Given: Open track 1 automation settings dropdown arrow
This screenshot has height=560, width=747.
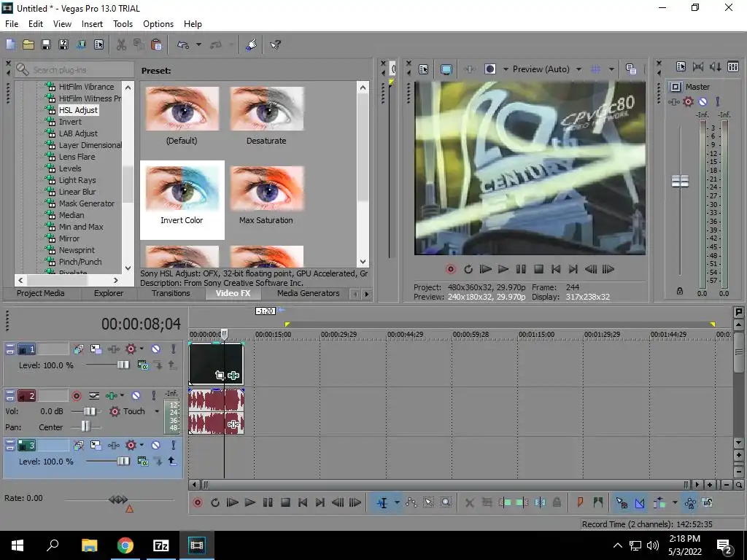Looking at the screenshot, I should point(142,349).
